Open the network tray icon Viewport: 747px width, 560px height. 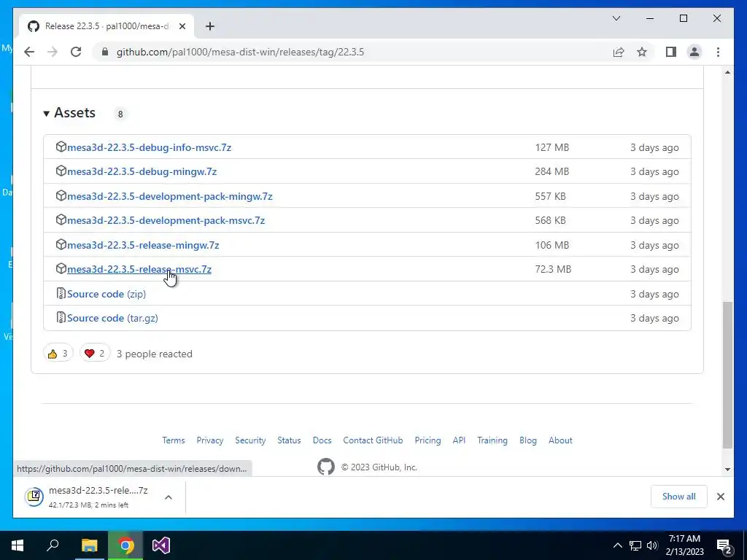pyautogui.click(x=635, y=545)
